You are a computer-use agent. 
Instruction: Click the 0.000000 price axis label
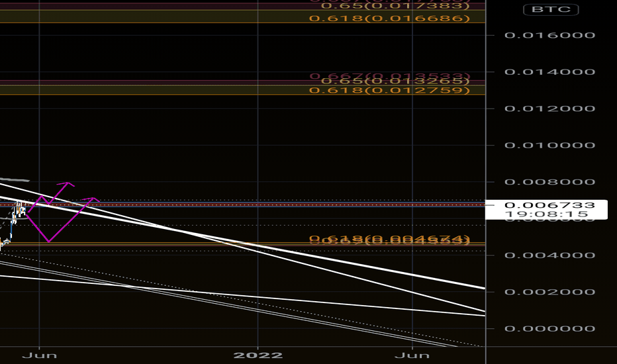(x=549, y=328)
